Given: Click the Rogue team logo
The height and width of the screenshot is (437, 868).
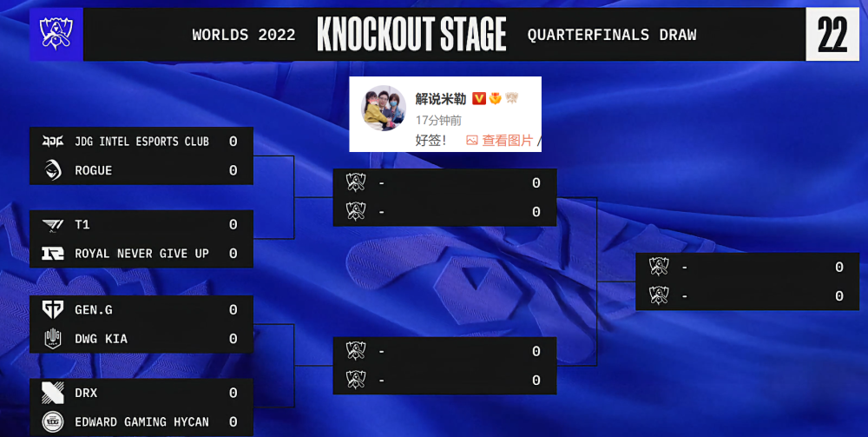Looking at the screenshot, I should pos(53,170).
